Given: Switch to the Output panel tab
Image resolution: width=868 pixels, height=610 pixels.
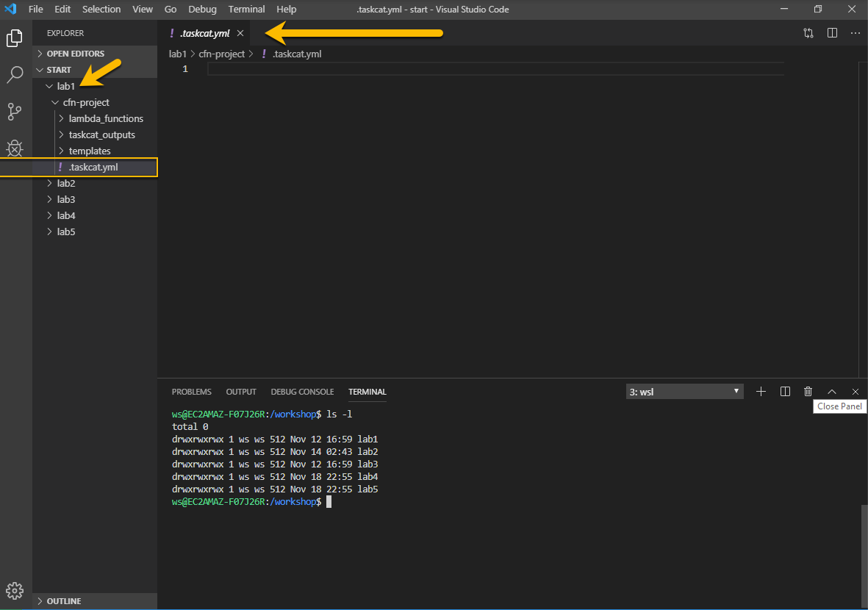Looking at the screenshot, I should tap(241, 392).
